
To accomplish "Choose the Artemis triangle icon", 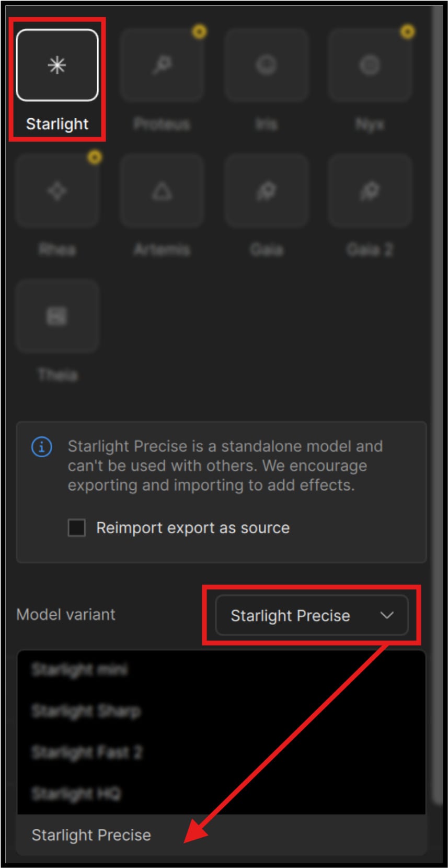I will [x=162, y=191].
